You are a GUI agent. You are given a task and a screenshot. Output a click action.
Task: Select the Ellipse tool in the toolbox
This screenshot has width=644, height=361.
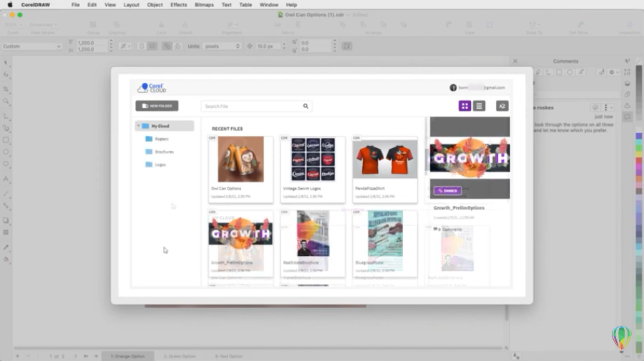coord(6,152)
